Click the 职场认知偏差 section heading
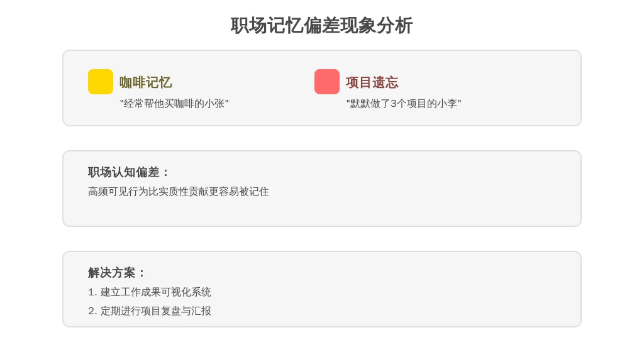The height and width of the screenshot is (362, 644). (x=129, y=172)
